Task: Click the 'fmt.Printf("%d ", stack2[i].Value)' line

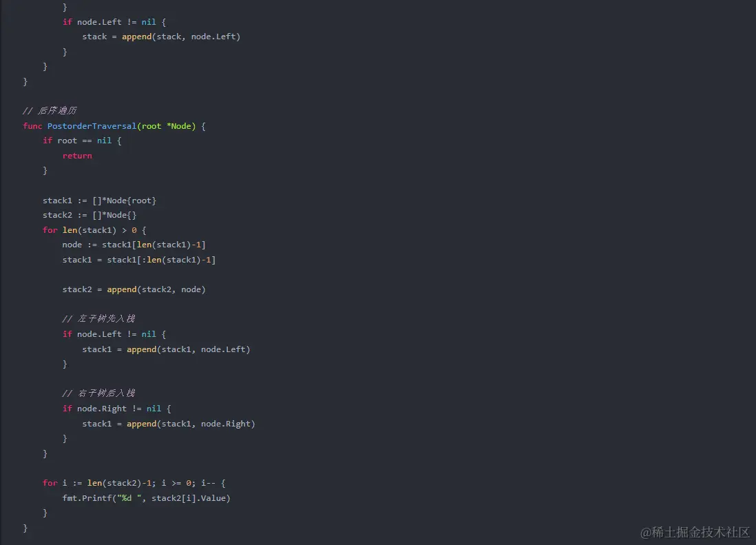Action: point(147,497)
